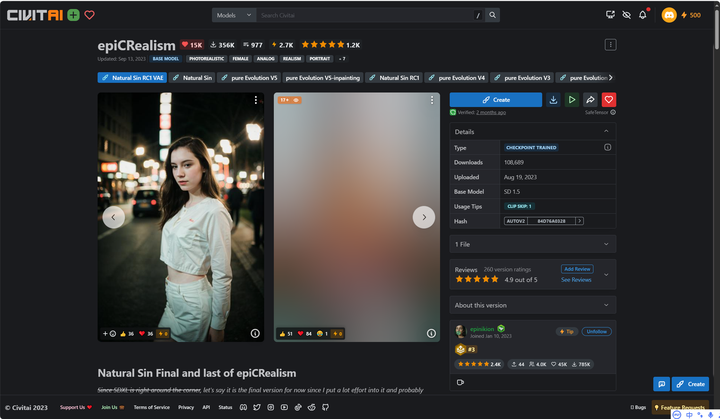The height and width of the screenshot is (419, 720).
Task: Select the ANALOG tag
Action: (x=265, y=59)
